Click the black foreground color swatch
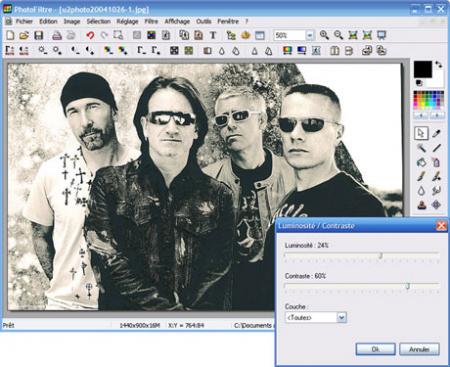Image resolution: width=450 pixels, height=367 pixels. click(423, 69)
